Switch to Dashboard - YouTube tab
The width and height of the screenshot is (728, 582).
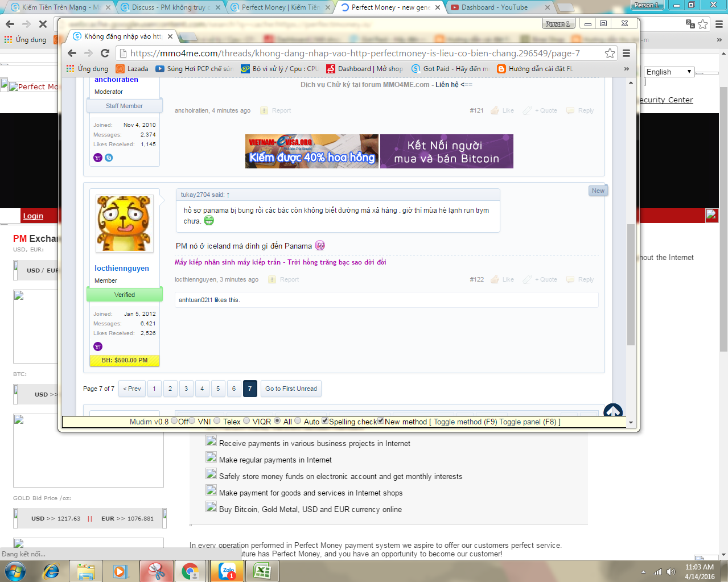[x=499, y=7]
